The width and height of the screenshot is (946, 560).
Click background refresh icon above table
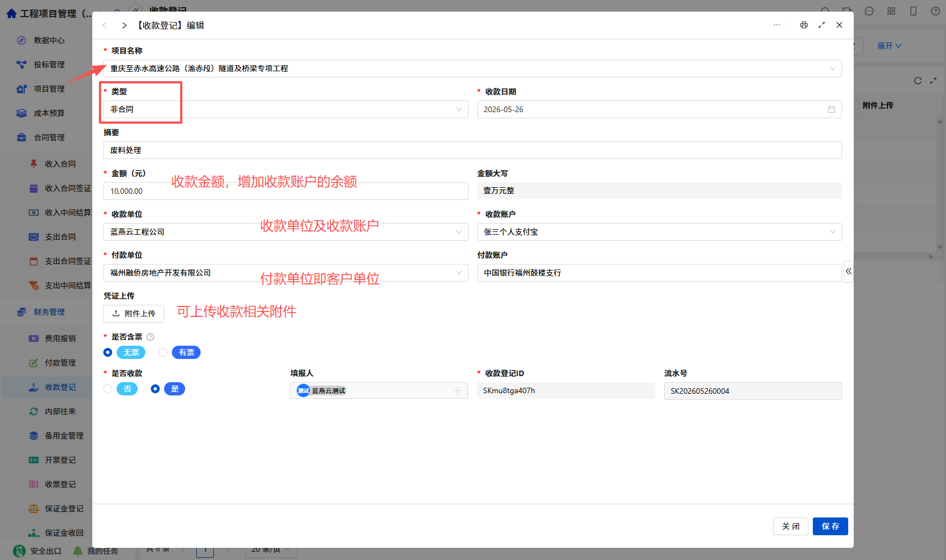pos(918,81)
